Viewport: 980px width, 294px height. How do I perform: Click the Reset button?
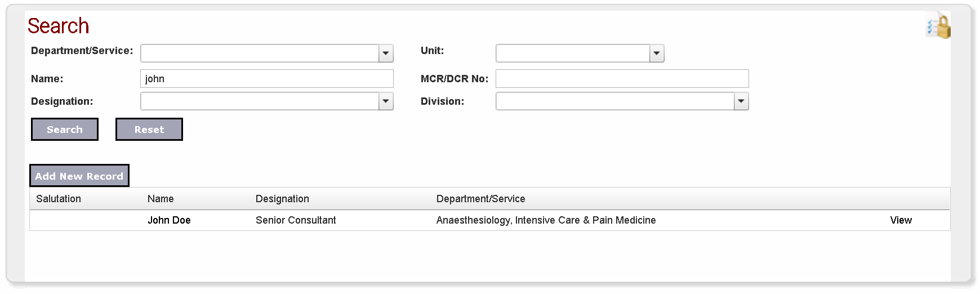[149, 130]
